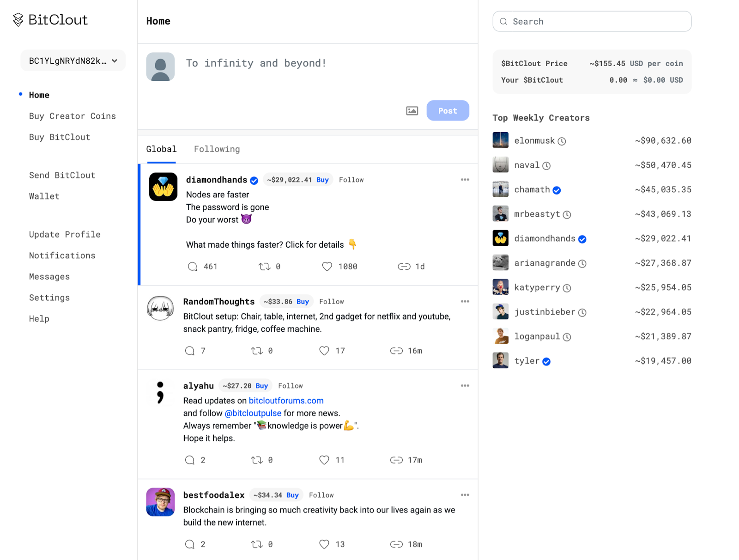Open the diamondhands post avatar

point(163,187)
